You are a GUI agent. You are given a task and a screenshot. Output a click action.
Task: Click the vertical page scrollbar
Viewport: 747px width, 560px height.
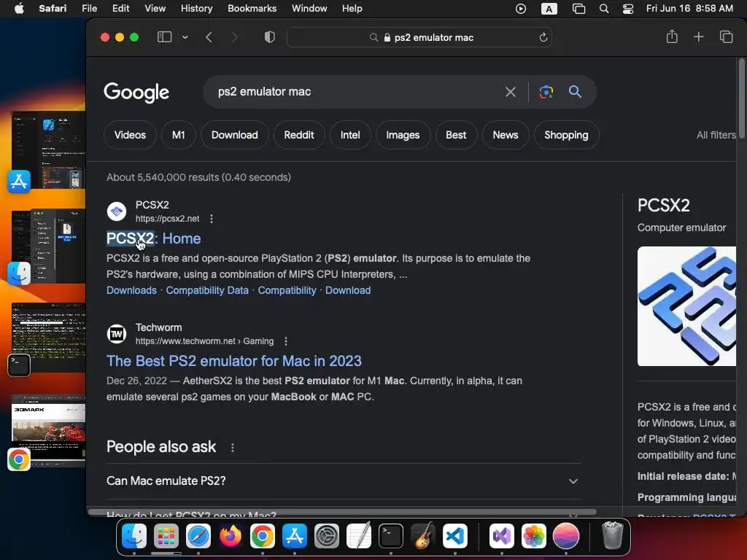click(741, 98)
